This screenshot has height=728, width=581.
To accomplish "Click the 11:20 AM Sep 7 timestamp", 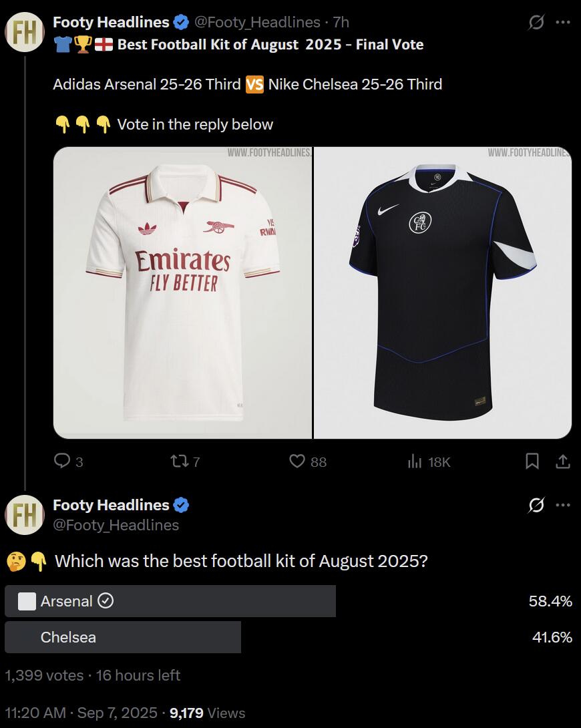I will click(81, 713).
